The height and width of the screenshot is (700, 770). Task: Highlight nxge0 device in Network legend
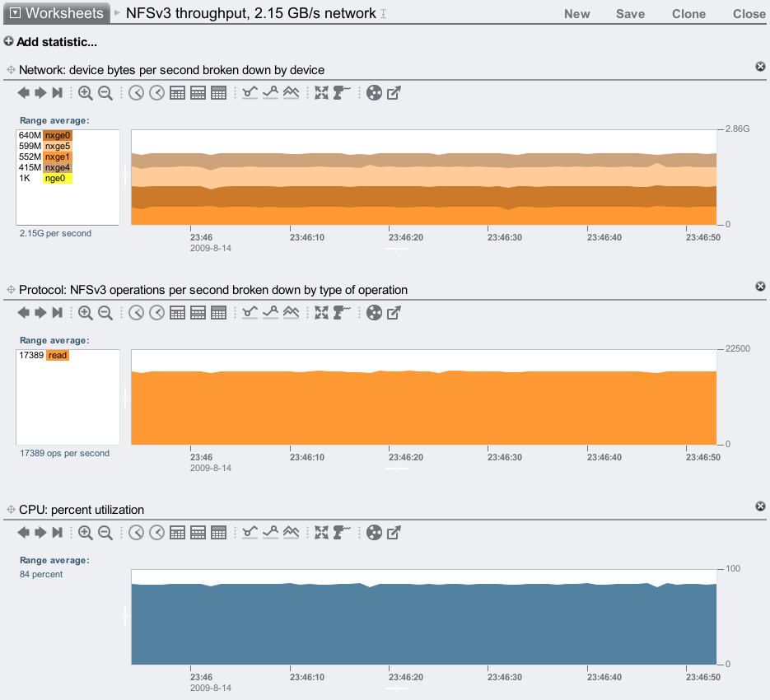coord(57,135)
